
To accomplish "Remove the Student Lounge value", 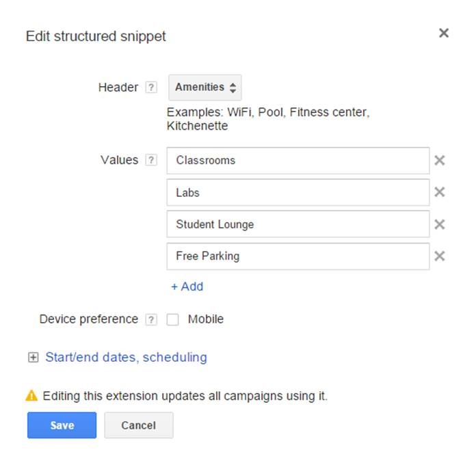I will (x=440, y=224).
